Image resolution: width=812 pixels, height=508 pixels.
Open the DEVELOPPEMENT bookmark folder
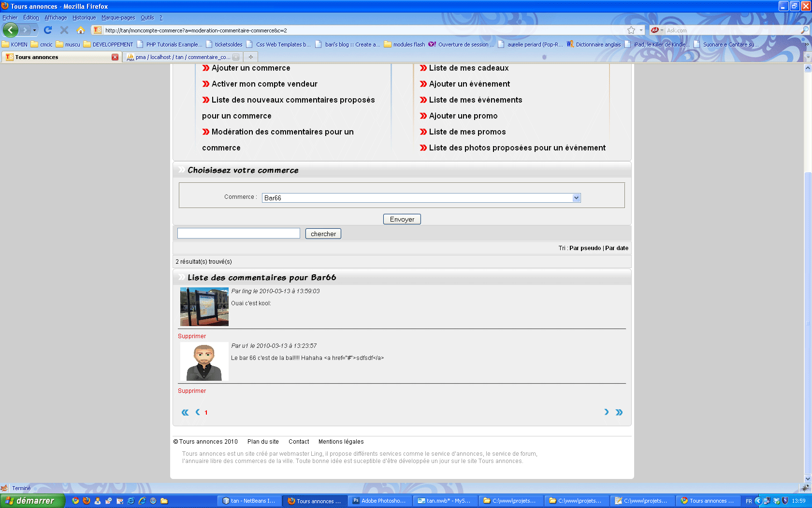click(108, 44)
